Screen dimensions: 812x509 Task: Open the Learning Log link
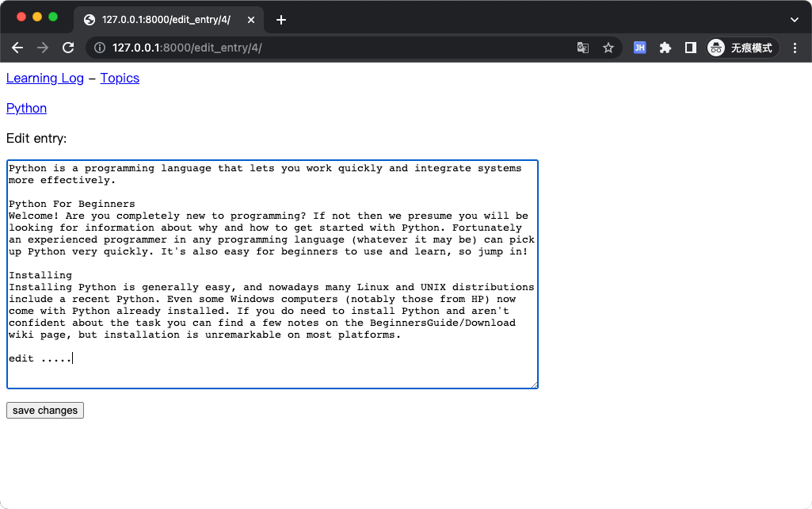[x=45, y=78]
